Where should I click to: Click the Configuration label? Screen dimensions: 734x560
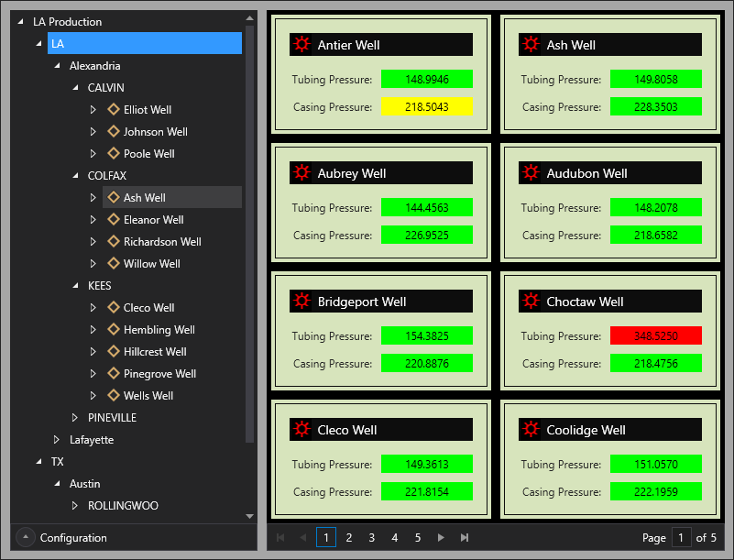click(73, 537)
